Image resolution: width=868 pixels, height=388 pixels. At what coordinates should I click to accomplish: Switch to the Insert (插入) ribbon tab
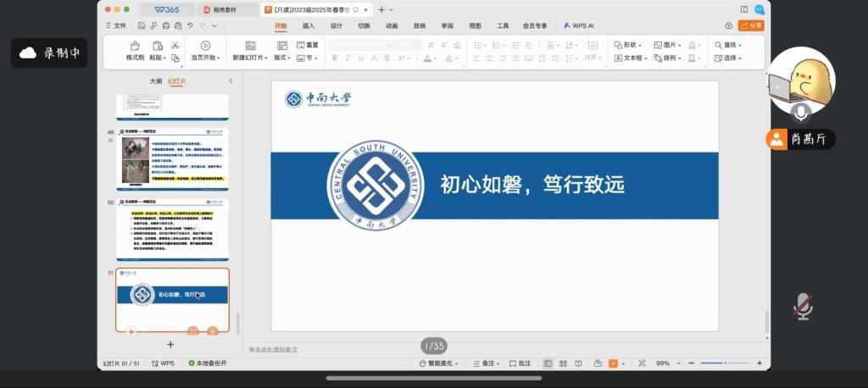pos(309,26)
